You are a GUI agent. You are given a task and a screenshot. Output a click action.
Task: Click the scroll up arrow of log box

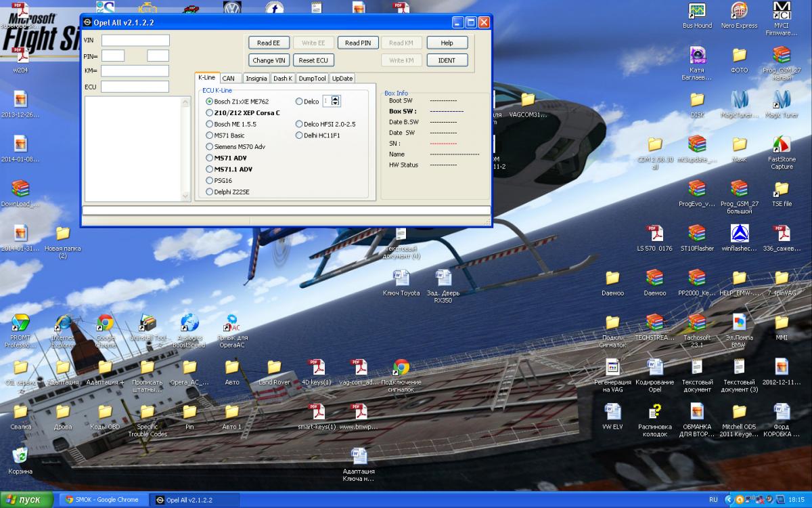point(185,102)
